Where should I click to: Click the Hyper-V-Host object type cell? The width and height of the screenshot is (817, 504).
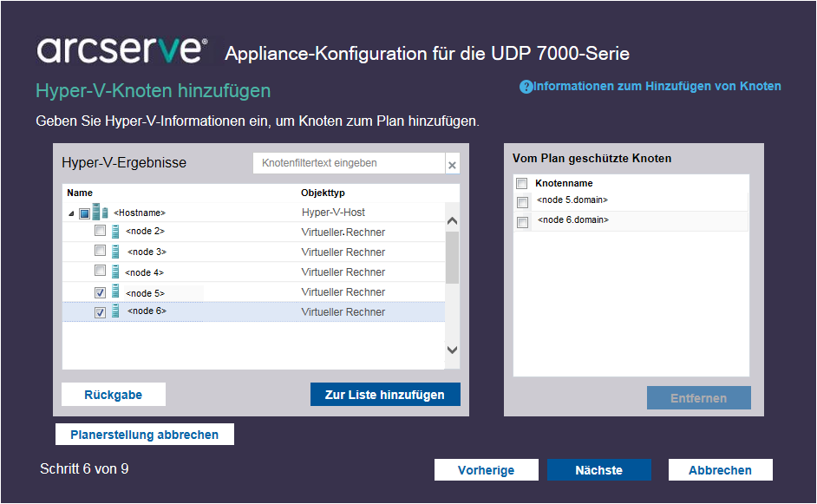click(x=333, y=213)
